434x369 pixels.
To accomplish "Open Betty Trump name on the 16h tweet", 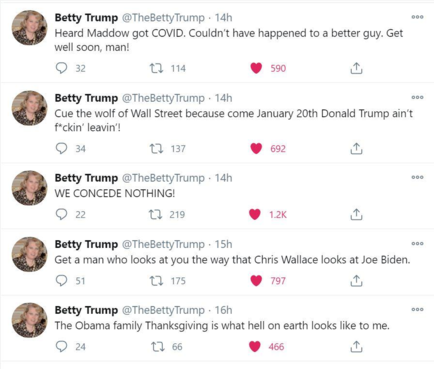I will (x=86, y=310).
